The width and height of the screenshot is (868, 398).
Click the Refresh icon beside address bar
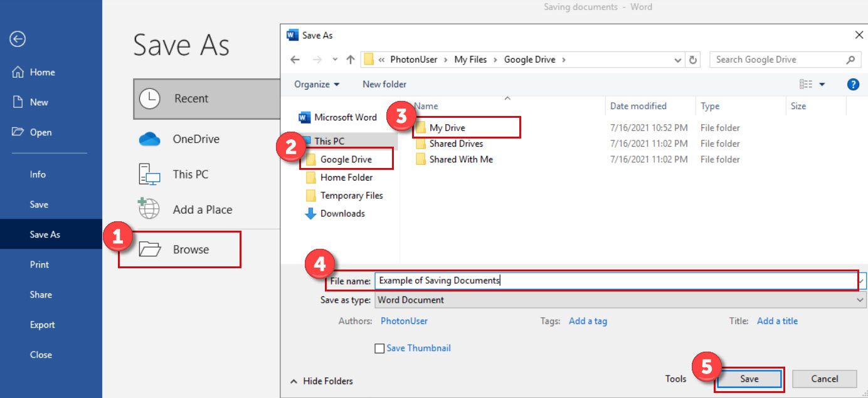click(x=692, y=60)
